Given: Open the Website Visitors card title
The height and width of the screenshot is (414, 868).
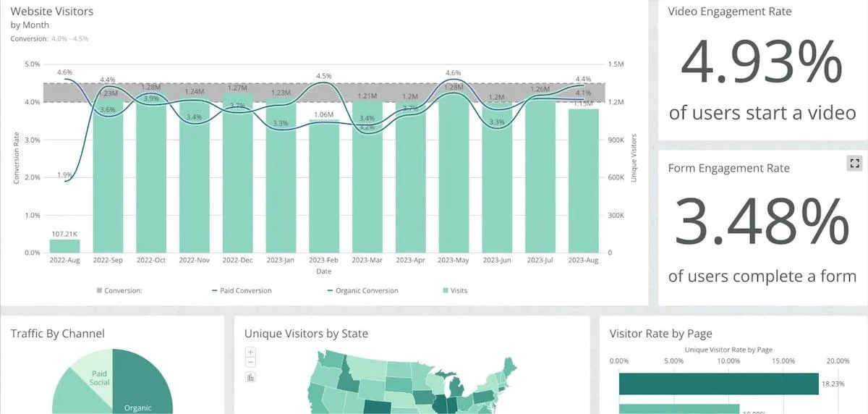Looking at the screenshot, I should (x=52, y=12).
